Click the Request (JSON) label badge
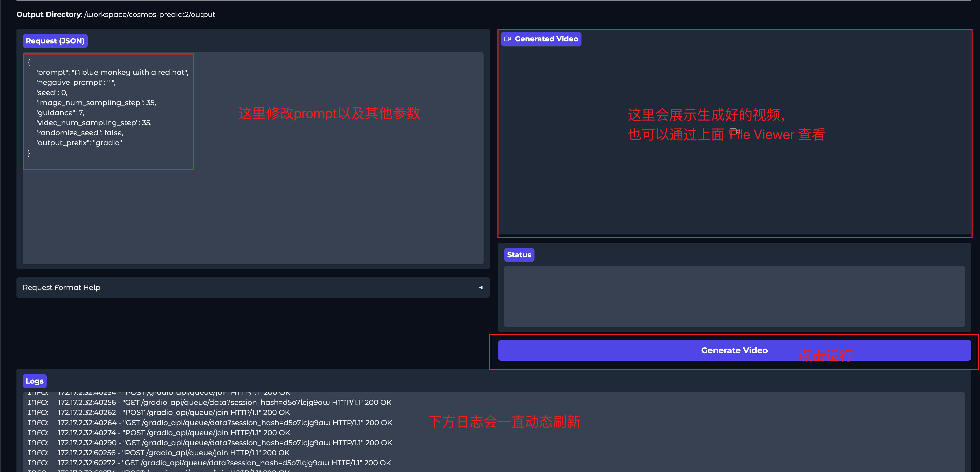Image resolution: width=980 pixels, height=472 pixels. pyautogui.click(x=55, y=41)
